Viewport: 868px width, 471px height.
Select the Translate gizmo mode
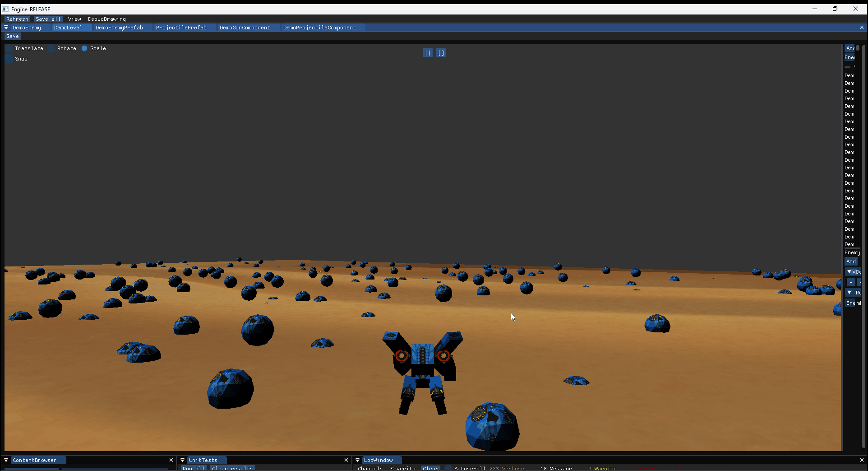click(x=9, y=48)
